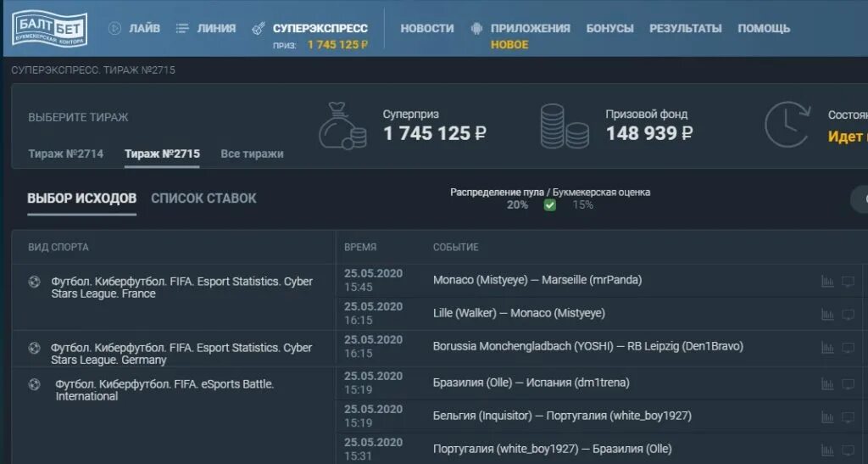Screen dimensions: 868x464
Task: Open broadcast monitor for Monaco — Marseille
Action: tap(848, 282)
